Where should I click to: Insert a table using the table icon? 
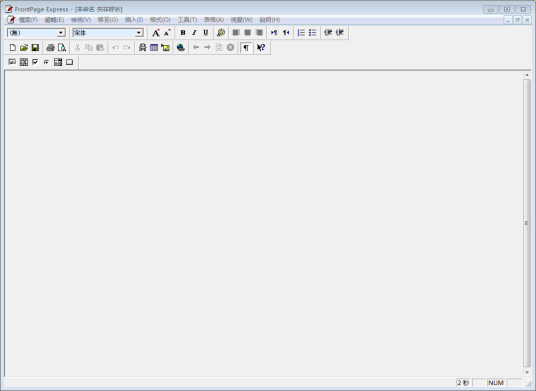[x=154, y=48]
